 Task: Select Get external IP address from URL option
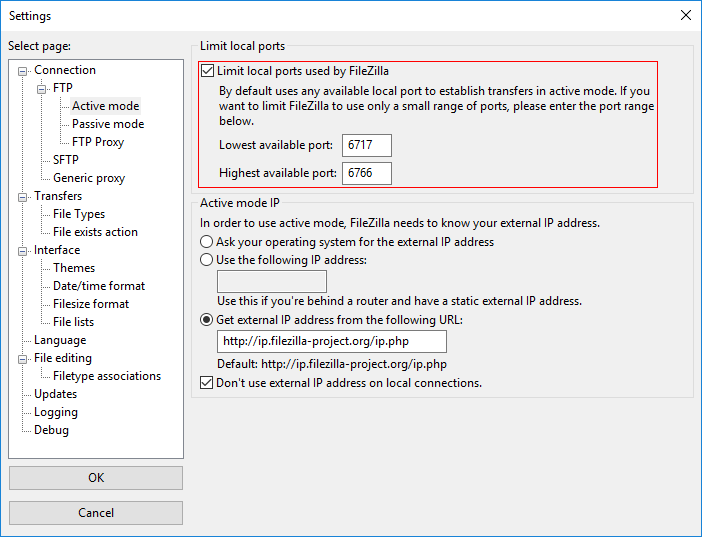pos(207,320)
